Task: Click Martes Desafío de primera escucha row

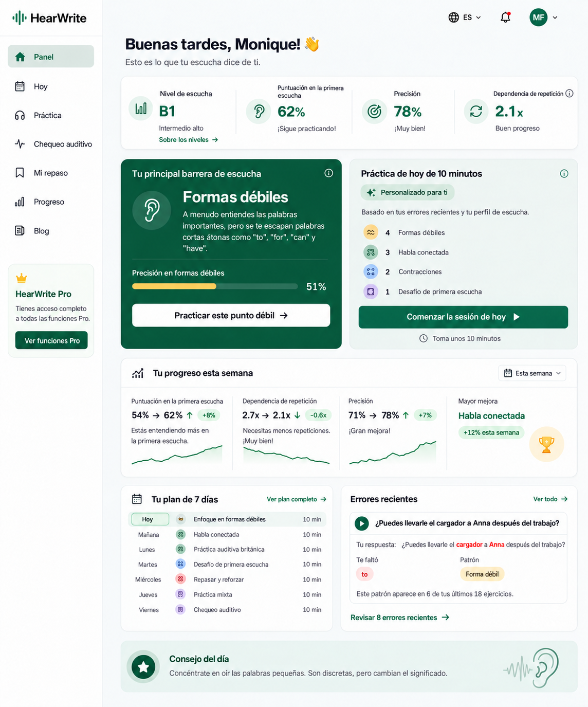Action: pyautogui.click(x=227, y=565)
